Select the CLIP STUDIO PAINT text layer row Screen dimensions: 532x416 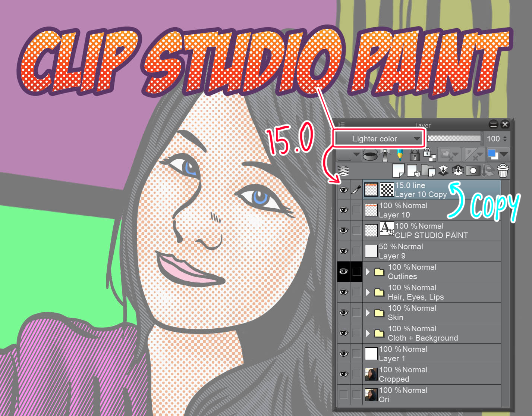click(x=432, y=231)
